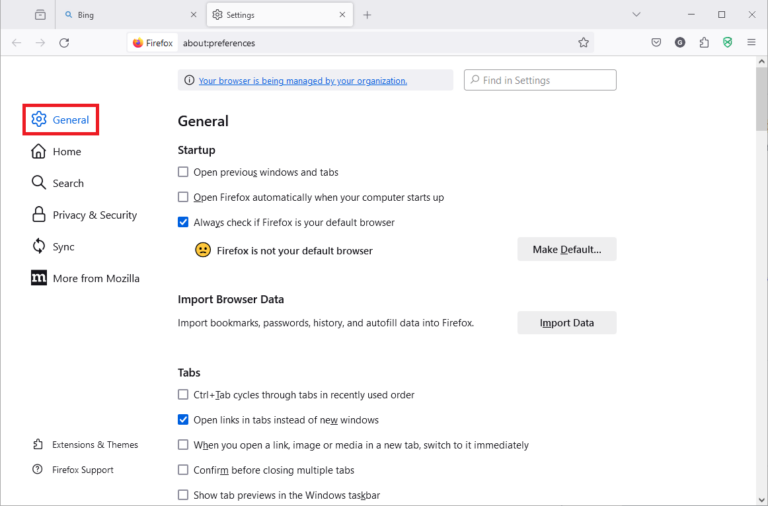768x506 pixels.
Task: Click the Import Data button
Action: click(x=567, y=323)
